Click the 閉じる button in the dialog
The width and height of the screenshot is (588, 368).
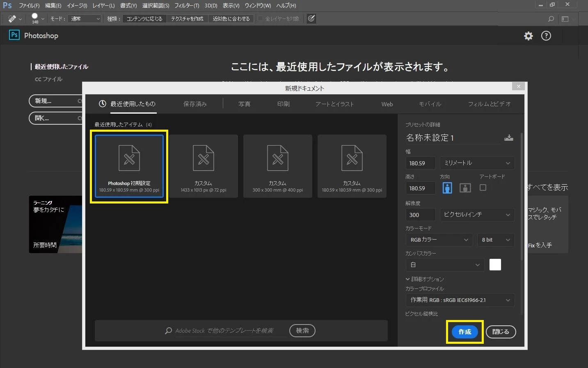click(x=501, y=332)
